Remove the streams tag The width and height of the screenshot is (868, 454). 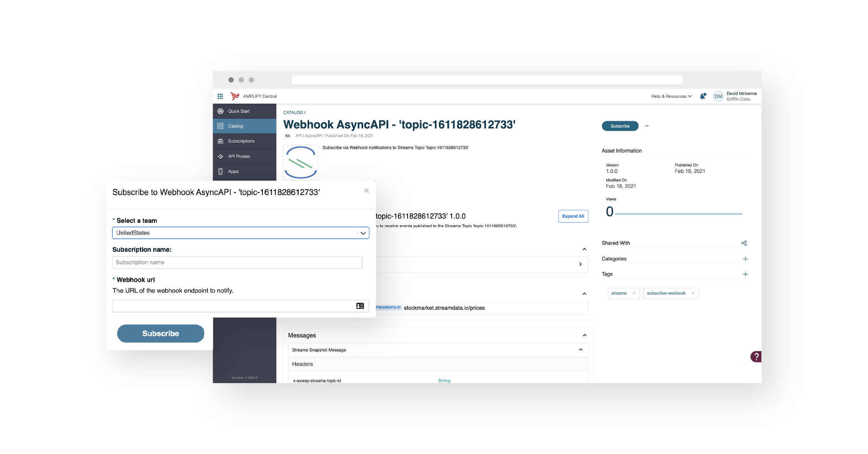[x=634, y=293]
